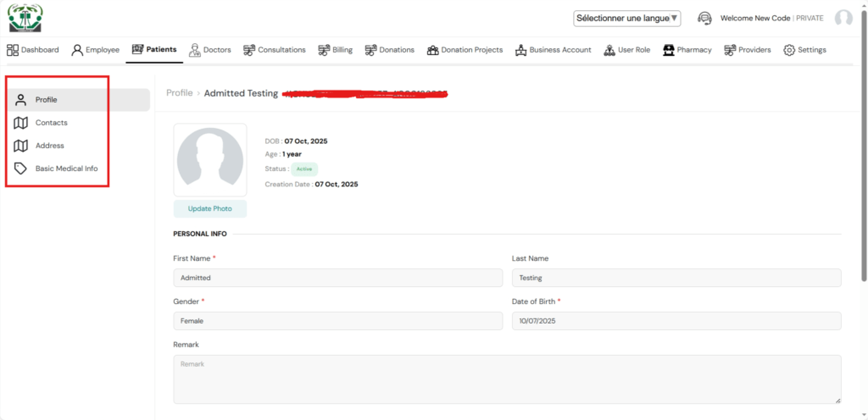Open the Doctors section icon

pyautogui.click(x=194, y=50)
